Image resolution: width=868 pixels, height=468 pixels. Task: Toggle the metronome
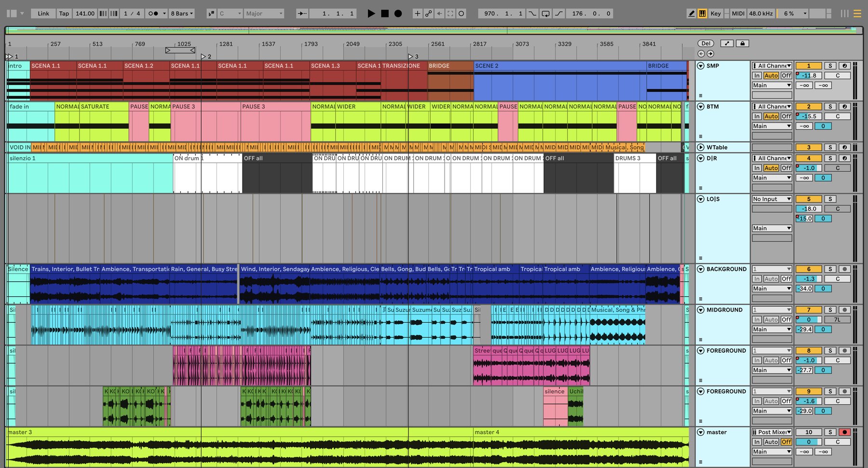(x=153, y=14)
